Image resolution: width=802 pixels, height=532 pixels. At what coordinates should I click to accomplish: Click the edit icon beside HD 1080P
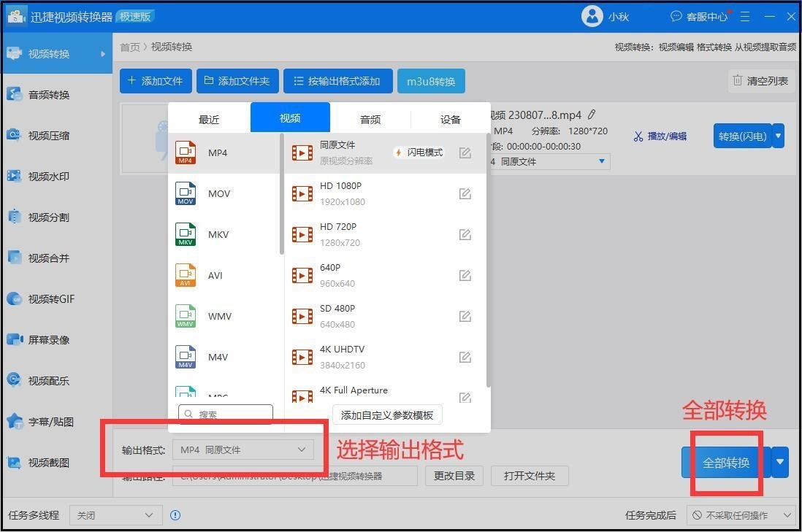point(465,194)
